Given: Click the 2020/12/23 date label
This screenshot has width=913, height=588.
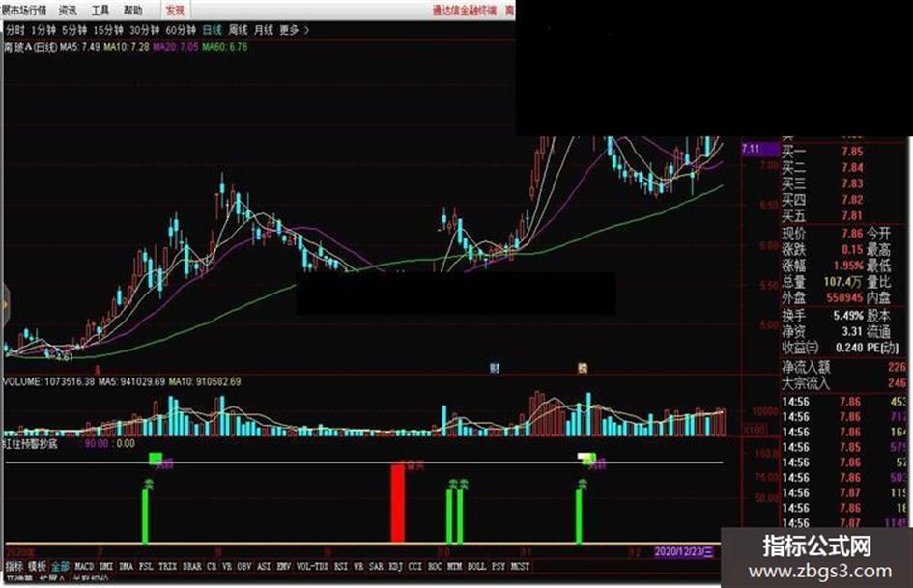Looking at the screenshot, I should (x=684, y=552).
